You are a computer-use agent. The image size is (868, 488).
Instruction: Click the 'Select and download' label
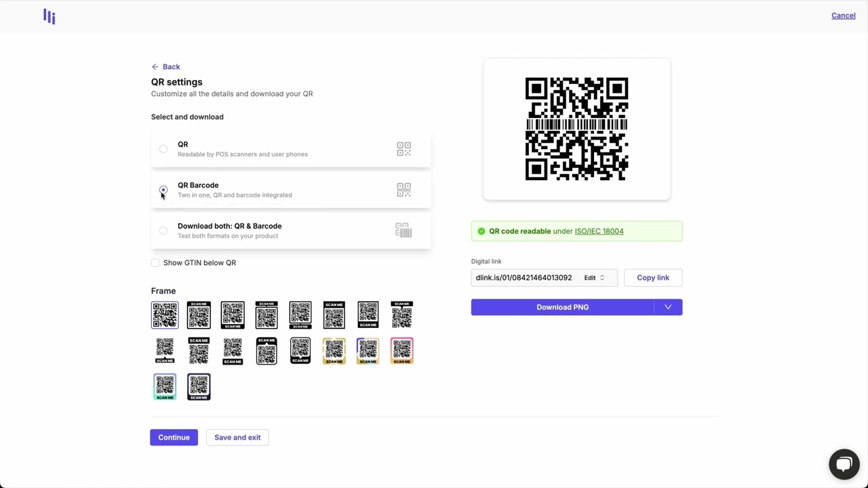(187, 117)
